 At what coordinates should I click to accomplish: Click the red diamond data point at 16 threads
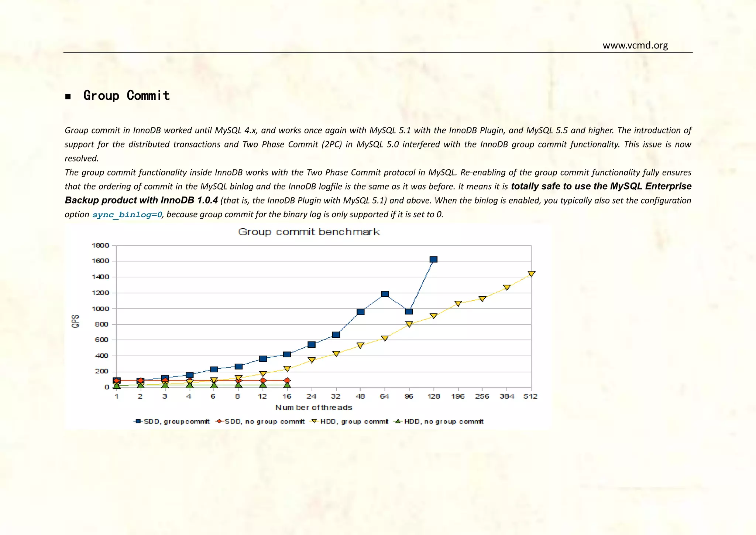[287, 381]
